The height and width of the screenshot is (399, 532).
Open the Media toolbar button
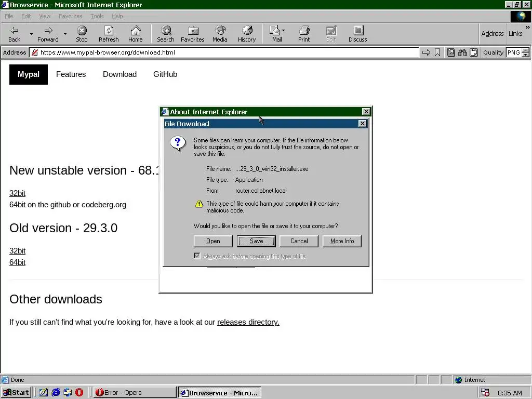tap(220, 34)
